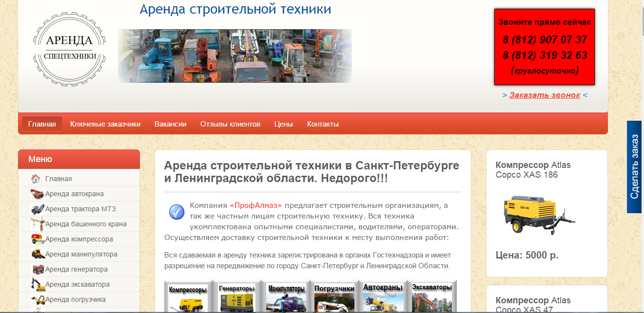Open Аренда компрессора link
This screenshot has height=313, width=644.
point(79,239)
